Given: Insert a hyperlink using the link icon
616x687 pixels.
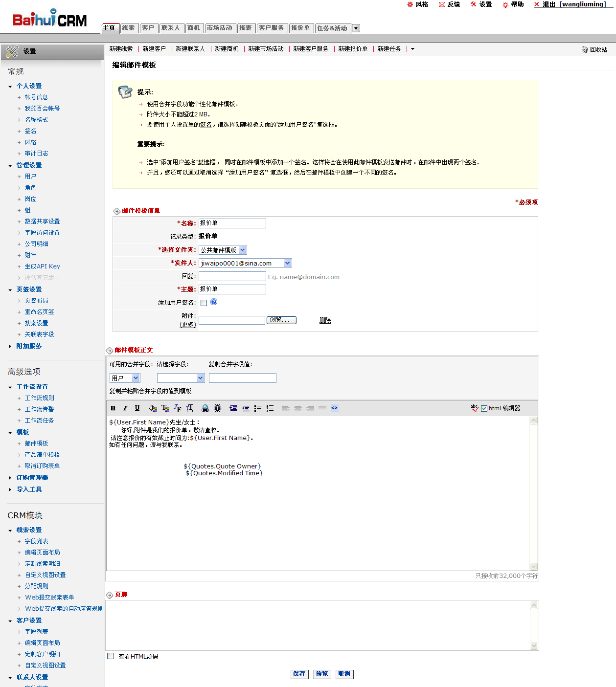Looking at the screenshot, I should (x=205, y=408).
